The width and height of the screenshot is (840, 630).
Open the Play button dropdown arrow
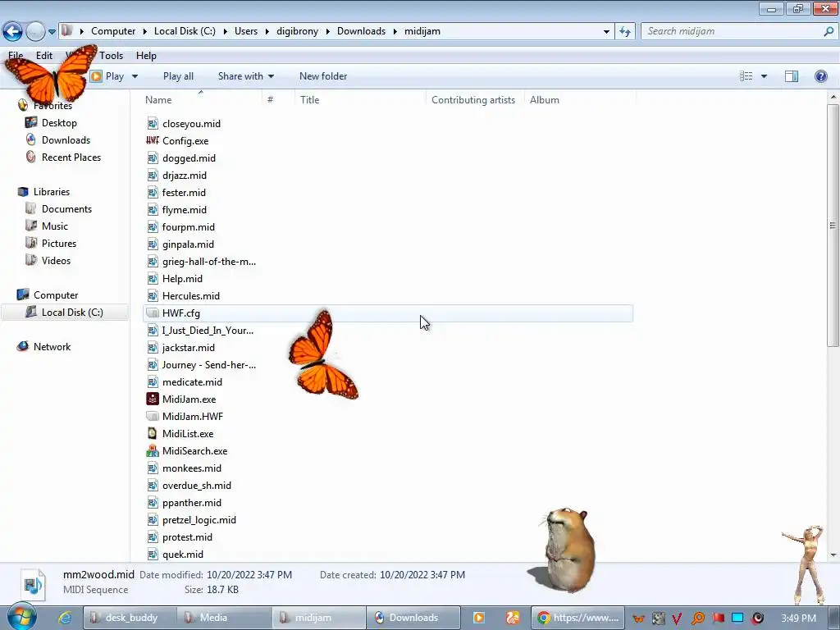[135, 76]
